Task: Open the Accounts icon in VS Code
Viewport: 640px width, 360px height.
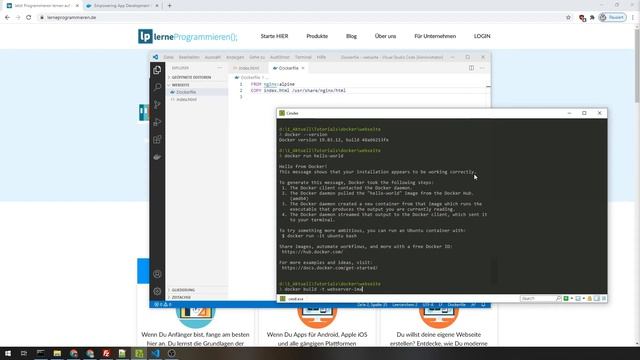Action: (157, 274)
